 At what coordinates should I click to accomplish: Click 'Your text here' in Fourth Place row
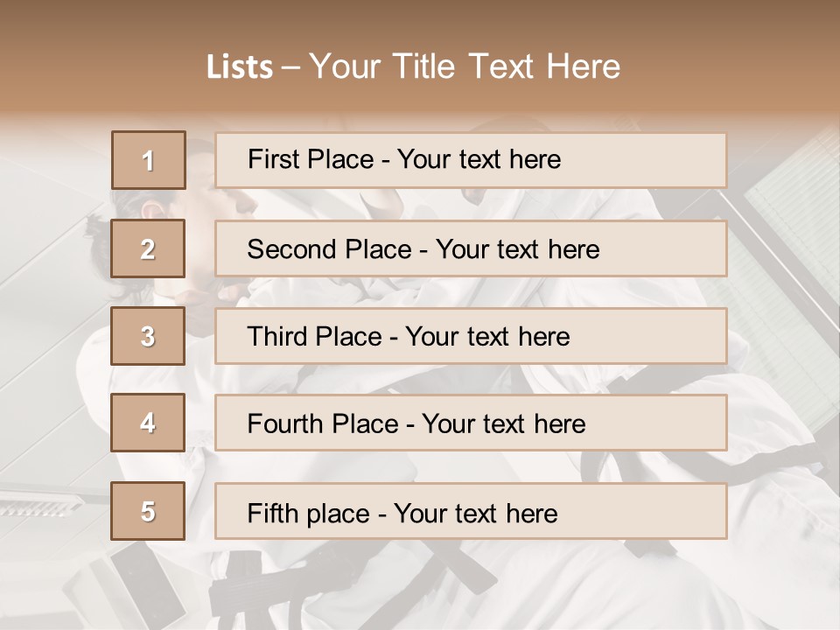pos(503,424)
